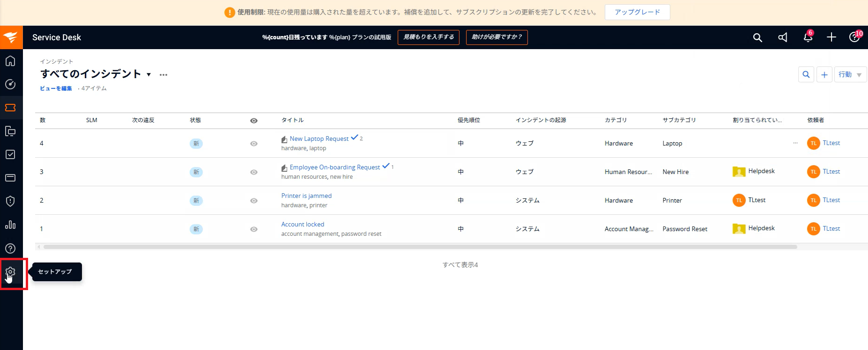Click the scrollbar left arrow
Image resolution: width=868 pixels, height=350 pixels.
tap(39, 247)
